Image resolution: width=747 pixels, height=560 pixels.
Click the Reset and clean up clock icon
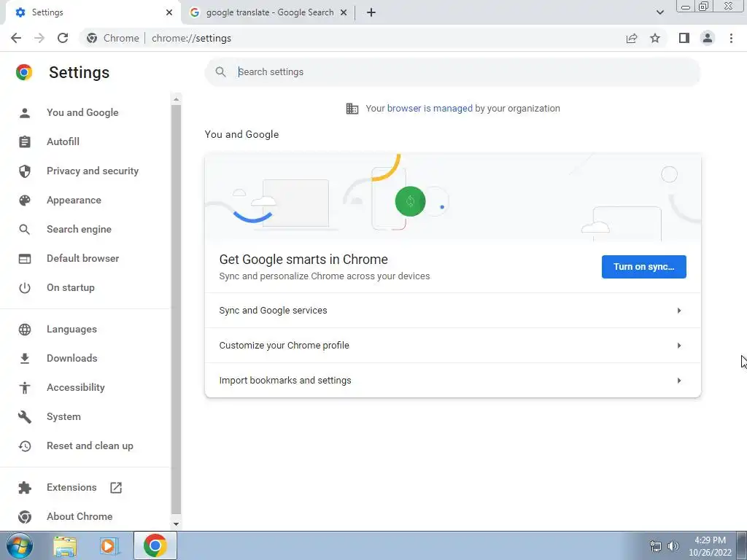tap(25, 446)
